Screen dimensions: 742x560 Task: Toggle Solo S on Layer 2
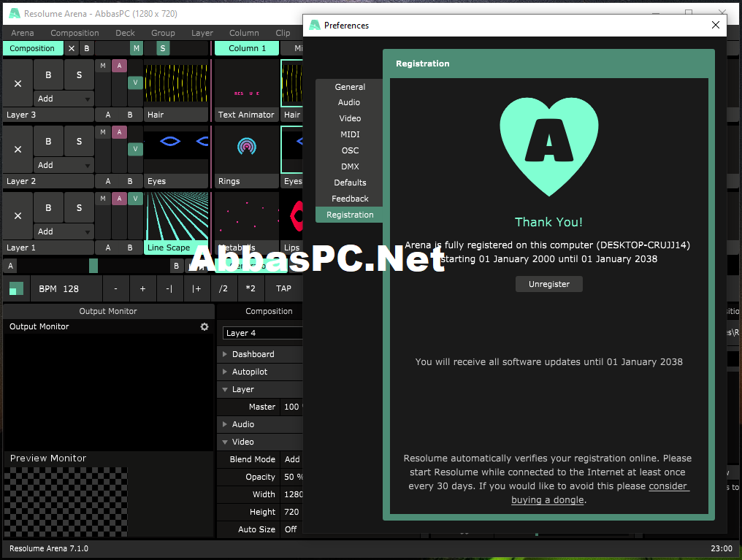pos(79,141)
